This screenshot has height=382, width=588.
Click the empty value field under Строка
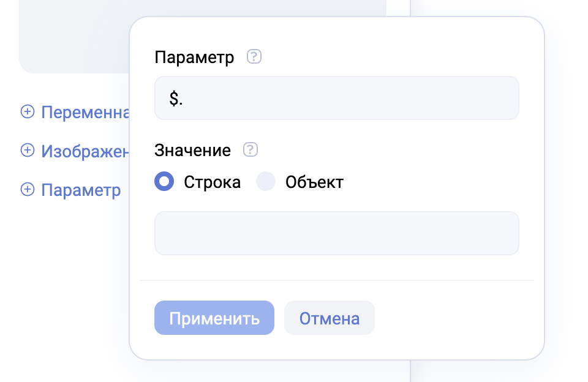336,233
